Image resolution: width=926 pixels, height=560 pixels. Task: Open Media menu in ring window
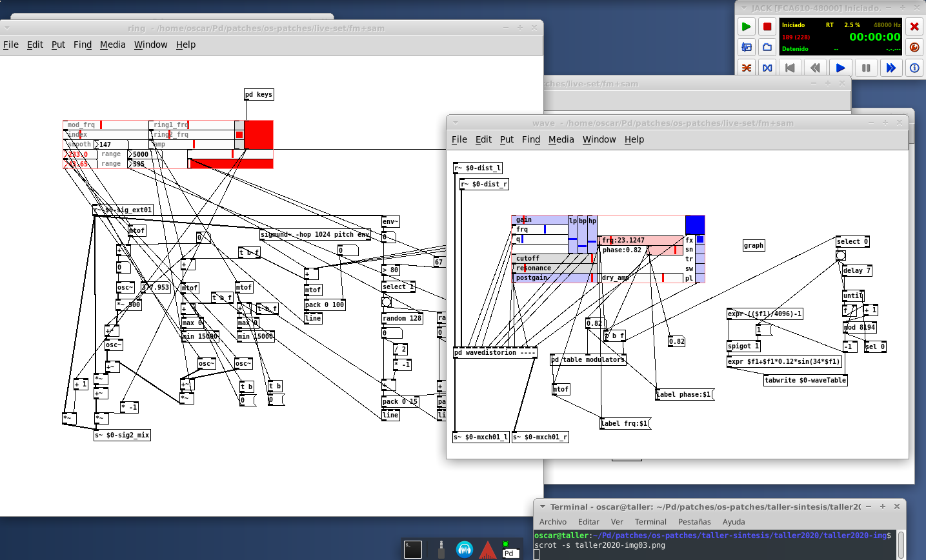click(x=112, y=45)
